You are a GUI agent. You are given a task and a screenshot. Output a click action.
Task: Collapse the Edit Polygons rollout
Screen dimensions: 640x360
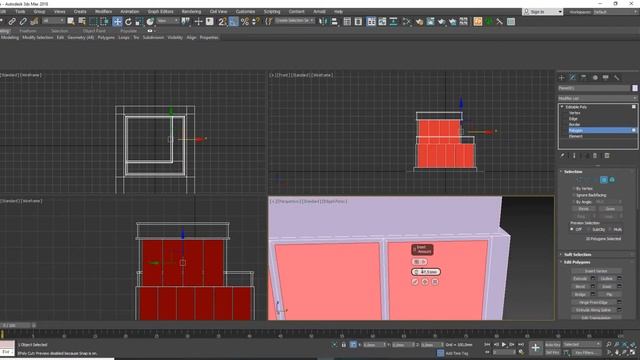(x=577, y=262)
